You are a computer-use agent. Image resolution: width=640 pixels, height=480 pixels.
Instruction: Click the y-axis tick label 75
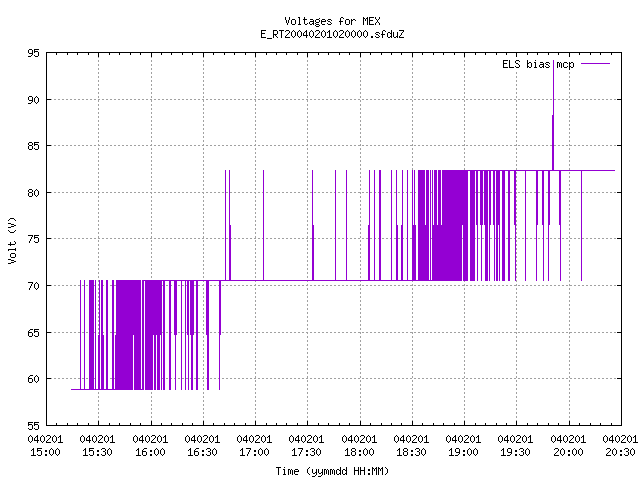(x=33, y=239)
